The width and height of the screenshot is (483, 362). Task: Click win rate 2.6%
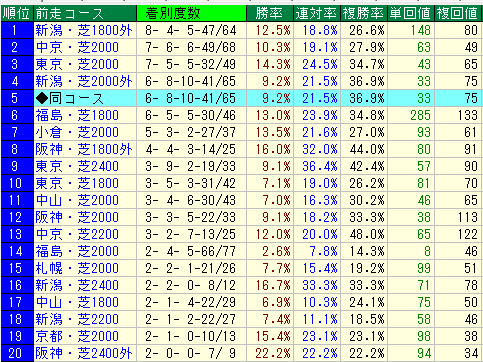276,252
